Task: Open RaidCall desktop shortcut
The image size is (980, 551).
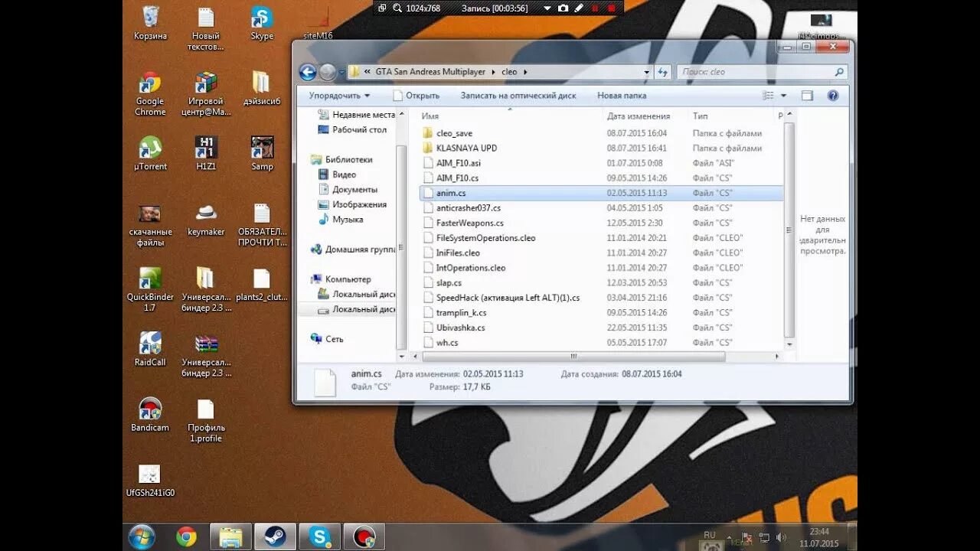Action: click(150, 350)
